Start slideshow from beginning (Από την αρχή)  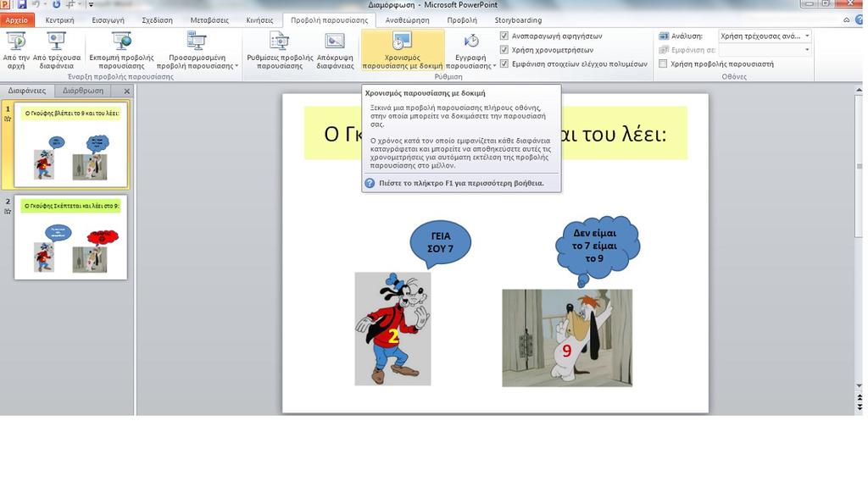tap(16, 50)
